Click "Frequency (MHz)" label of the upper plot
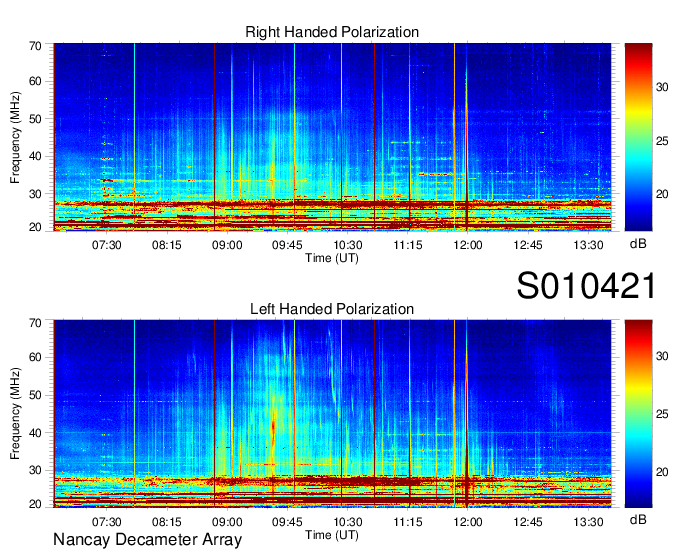 pos(15,137)
